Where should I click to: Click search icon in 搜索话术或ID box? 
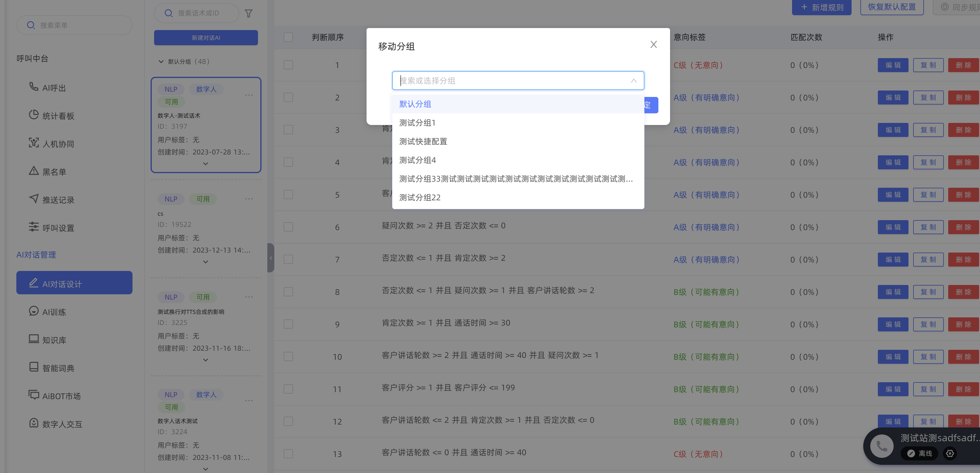(x=168, y=13)
